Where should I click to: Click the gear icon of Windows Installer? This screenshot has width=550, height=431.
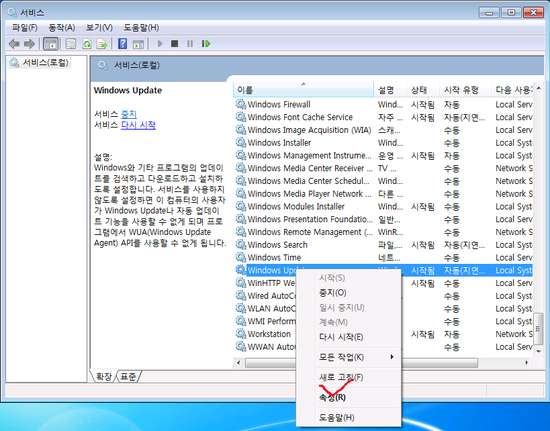pos(241,142)
